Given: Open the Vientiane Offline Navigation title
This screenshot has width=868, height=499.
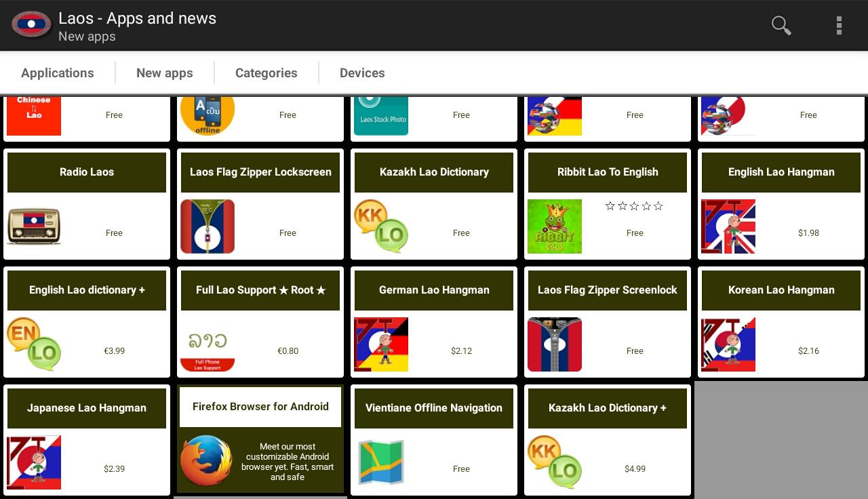Looking at the screenshot, I should point(434,408).
